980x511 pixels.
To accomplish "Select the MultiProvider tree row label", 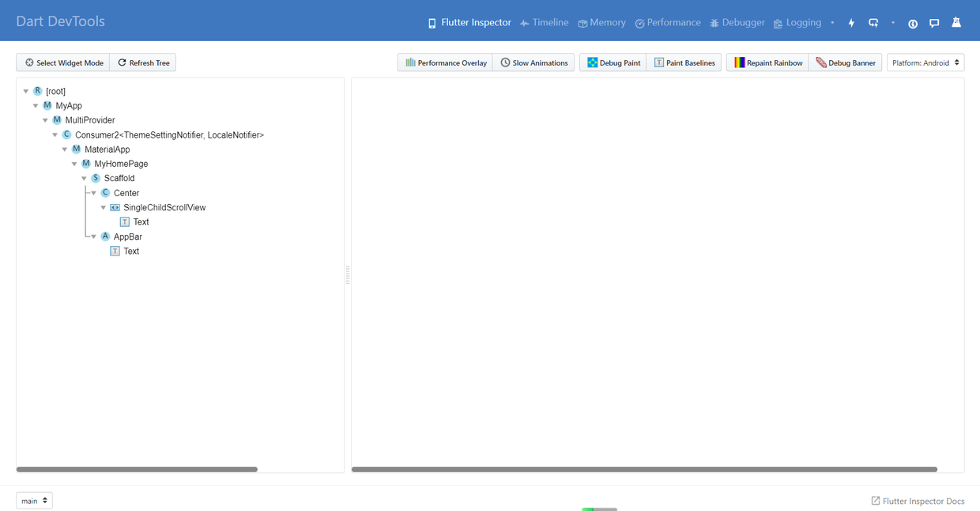I will pos(90,120).
